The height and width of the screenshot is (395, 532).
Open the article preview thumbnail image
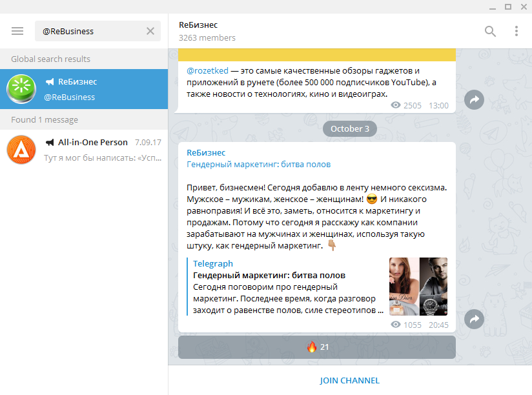pyautogui.click(x=418, y=286)
